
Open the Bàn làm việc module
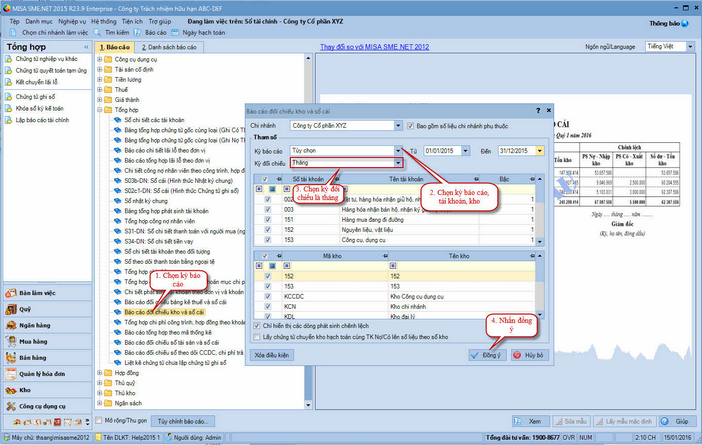pyautogui.click(x=47, y=293)
